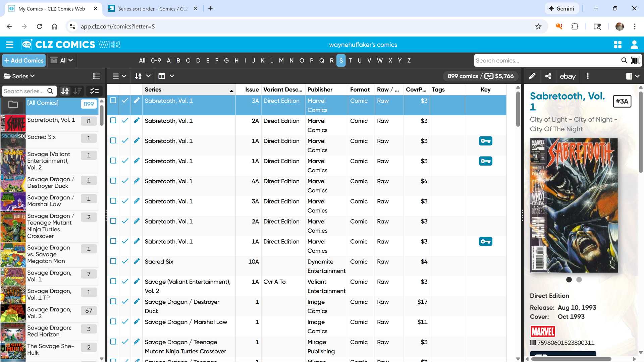This screenshot has width=644, height=362.
Task: Click the Add Comics button
Action: point(24,60)
